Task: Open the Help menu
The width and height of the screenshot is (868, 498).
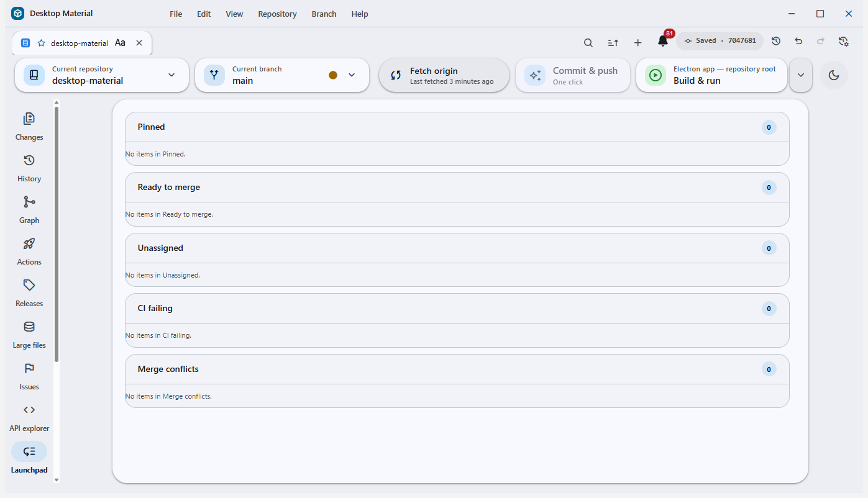Action: coord(360,14)
